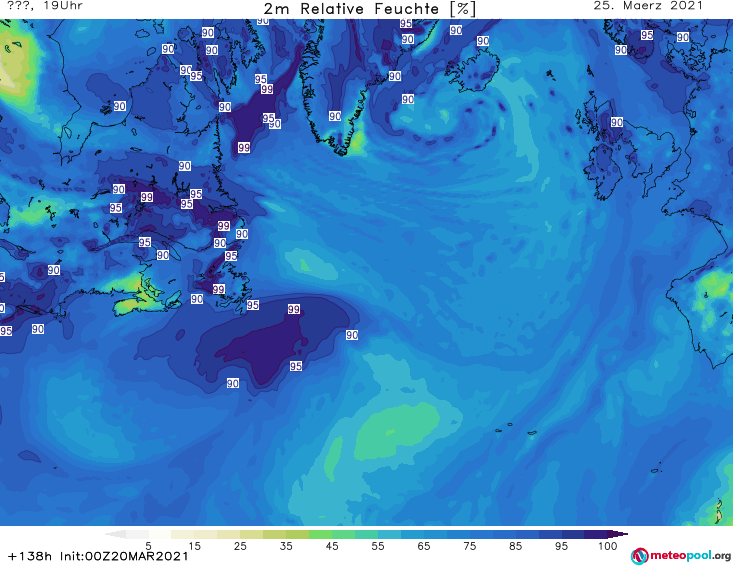This screenshot has height=566, width=733.
Task: Click the '90' contour label over southern Greenland
Action: [335, 116]
